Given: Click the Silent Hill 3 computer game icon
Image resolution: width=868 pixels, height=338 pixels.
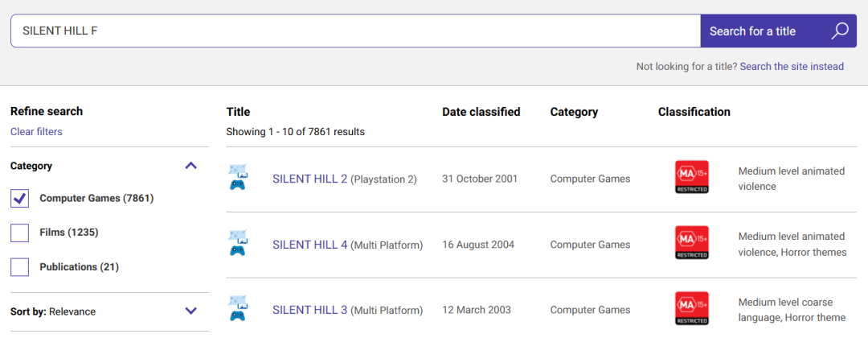Looking at the screenshot, I should 238,309.
